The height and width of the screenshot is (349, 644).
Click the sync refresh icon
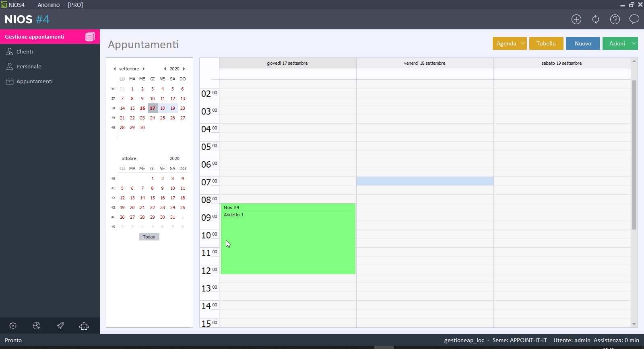(596, 19)
